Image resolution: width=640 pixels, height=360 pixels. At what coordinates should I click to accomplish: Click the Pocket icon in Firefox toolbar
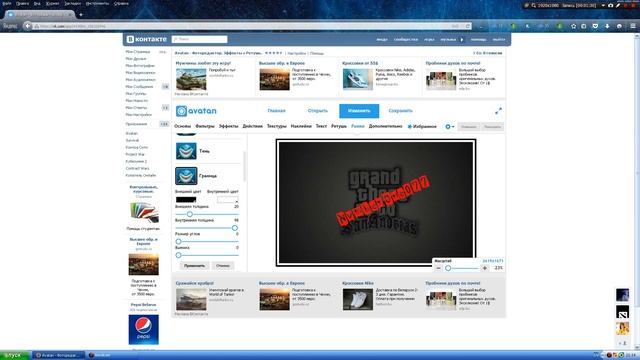(x=595, y=26)
